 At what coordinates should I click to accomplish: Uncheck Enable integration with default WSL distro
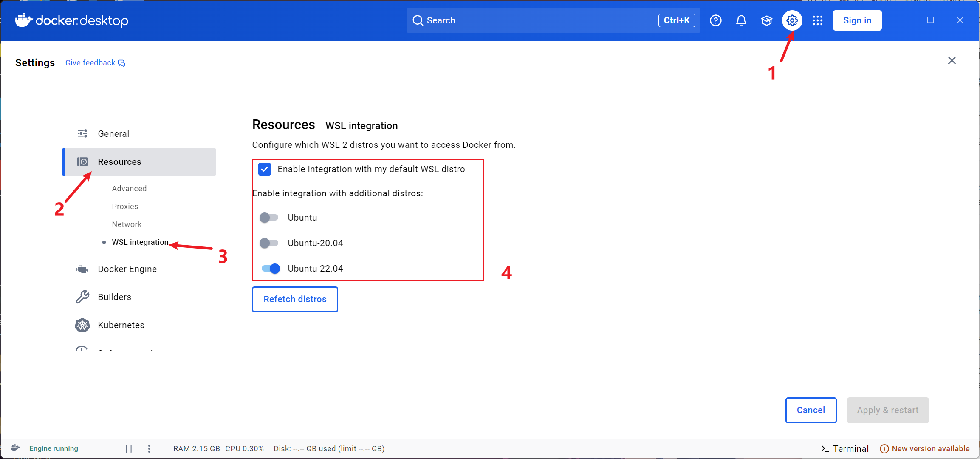click(x=265, y=169)
